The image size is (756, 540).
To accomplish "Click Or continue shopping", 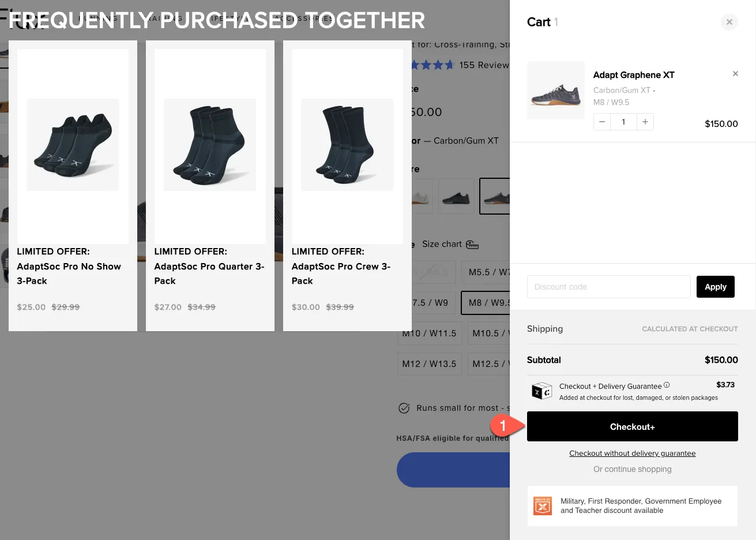I will click(632, 469).
